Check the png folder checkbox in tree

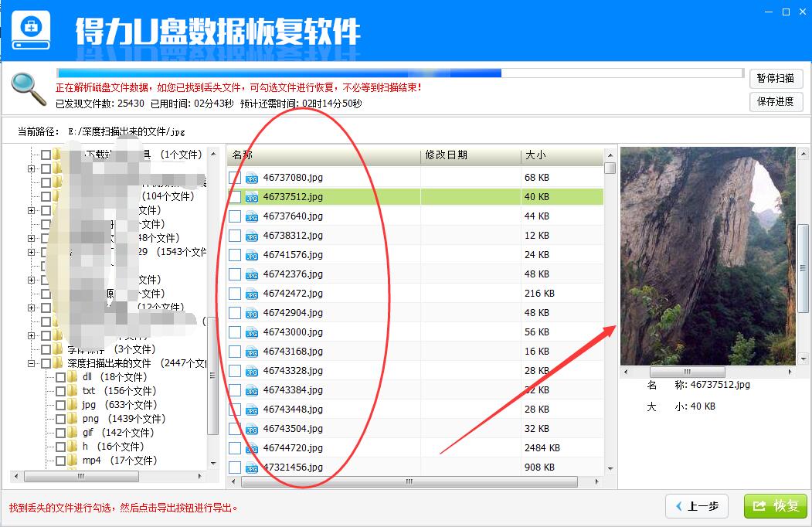pos(60,419)
